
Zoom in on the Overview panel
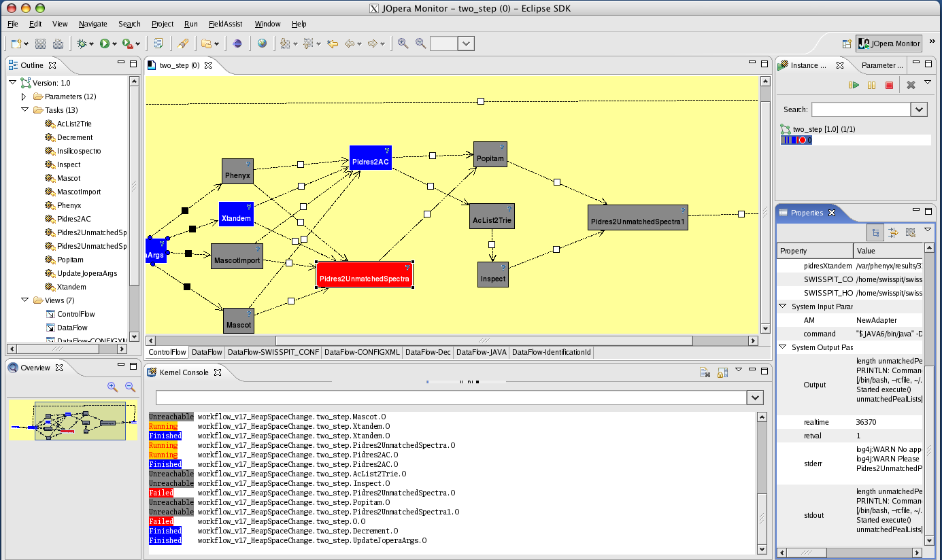[113, 387]
